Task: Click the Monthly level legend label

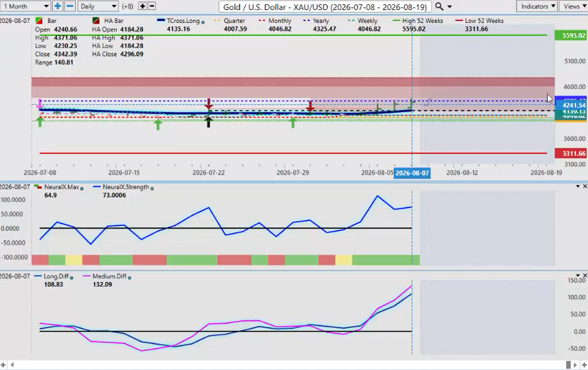Action: pyautogui.click(x=280, y=20)
